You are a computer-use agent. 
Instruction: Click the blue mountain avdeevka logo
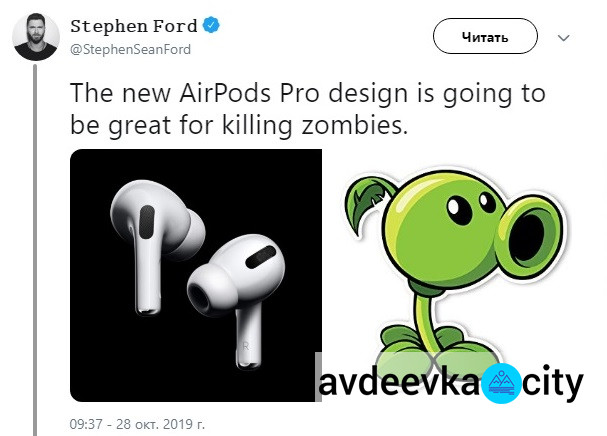click(x=502, y=383)
